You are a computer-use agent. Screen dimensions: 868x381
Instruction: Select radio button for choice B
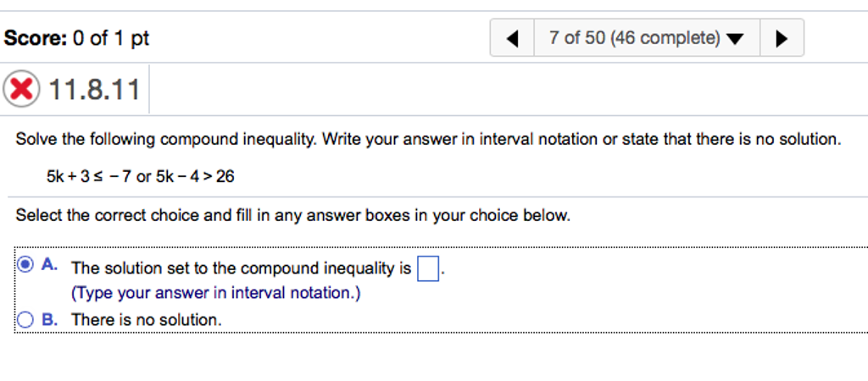[x=25, y=320]
